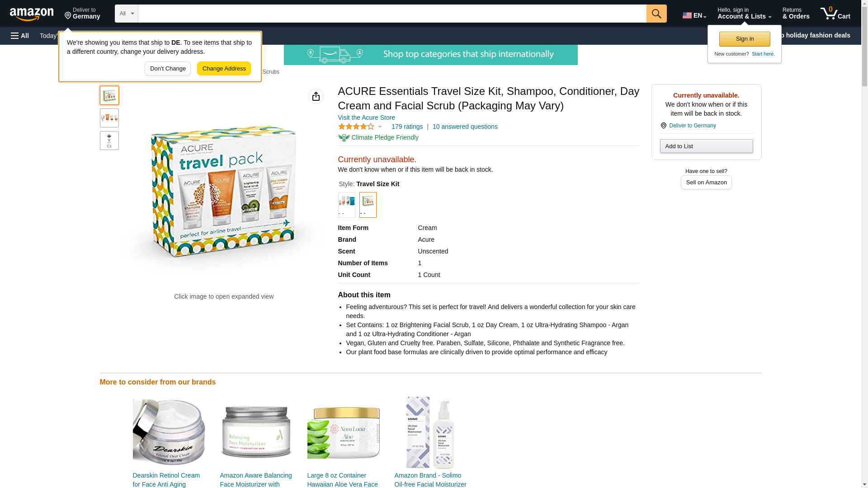
Task: Select the first style option swatch
Action: click(346, 205)
